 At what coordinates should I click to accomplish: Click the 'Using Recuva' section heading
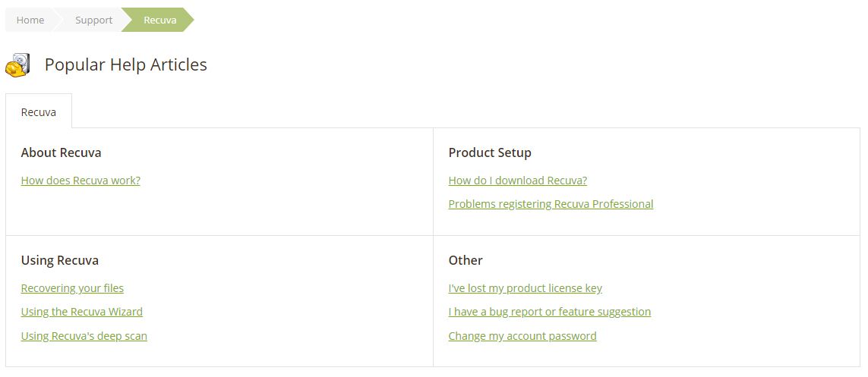coord(60,260)
